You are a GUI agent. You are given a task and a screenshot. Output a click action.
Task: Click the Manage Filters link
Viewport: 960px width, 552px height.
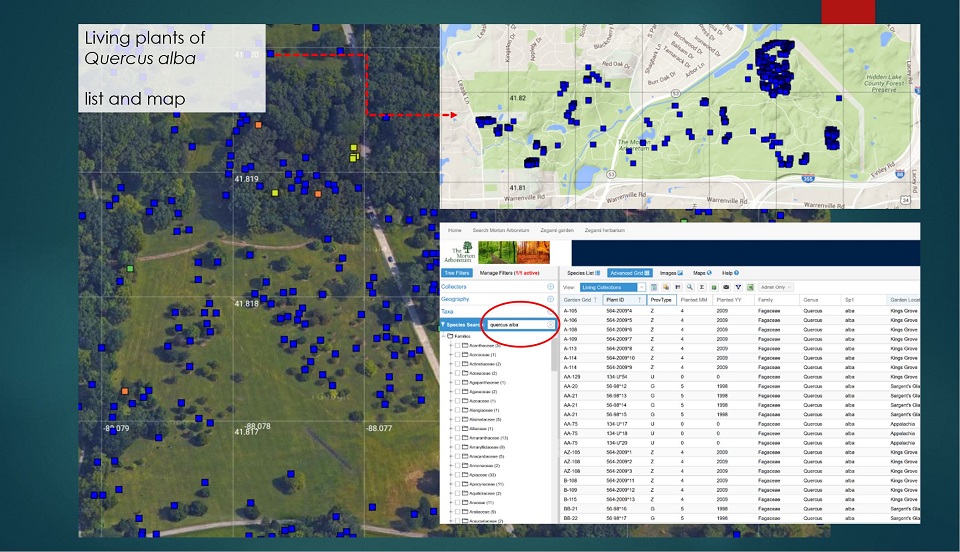[509, 273]
